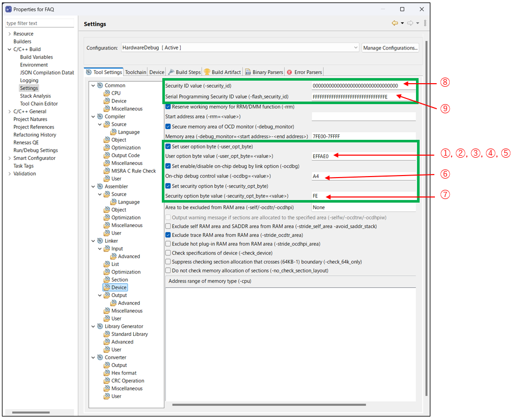Click the back navigation arrow icon
513x420 pixels.
tap(395, 23)
